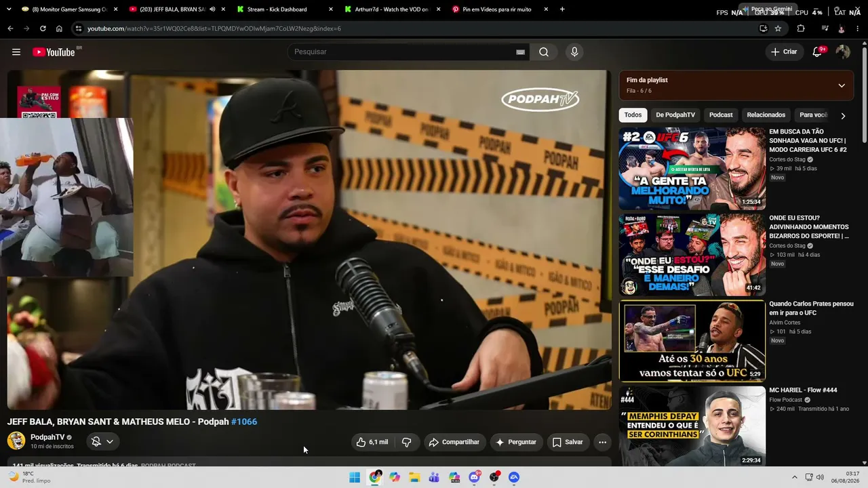The image size is (868, 488).
Task: Open the #1066 hashtag link
Action: (x=244, y=422)
